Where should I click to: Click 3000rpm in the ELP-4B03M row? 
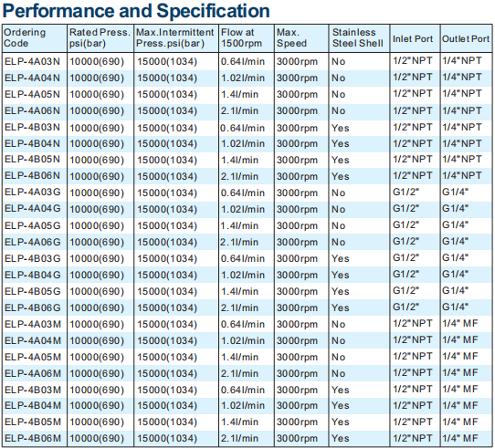(x=297, y=390)
